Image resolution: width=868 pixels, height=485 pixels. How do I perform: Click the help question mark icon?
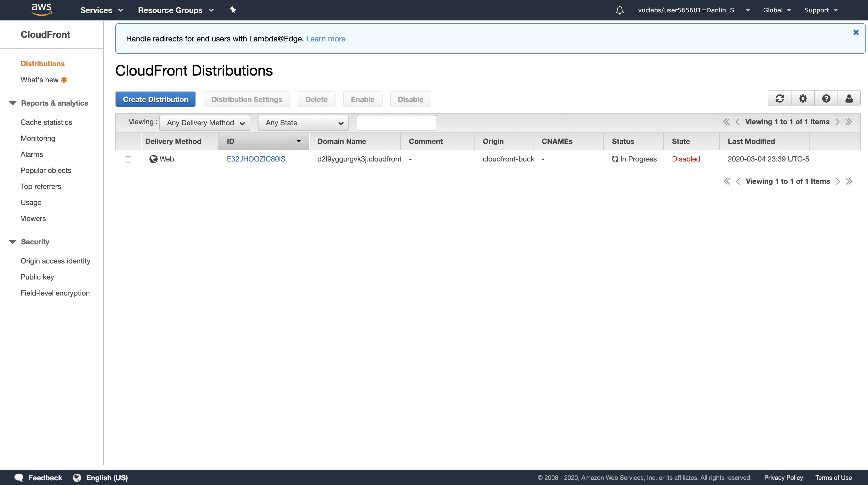[x=826, y=99]
